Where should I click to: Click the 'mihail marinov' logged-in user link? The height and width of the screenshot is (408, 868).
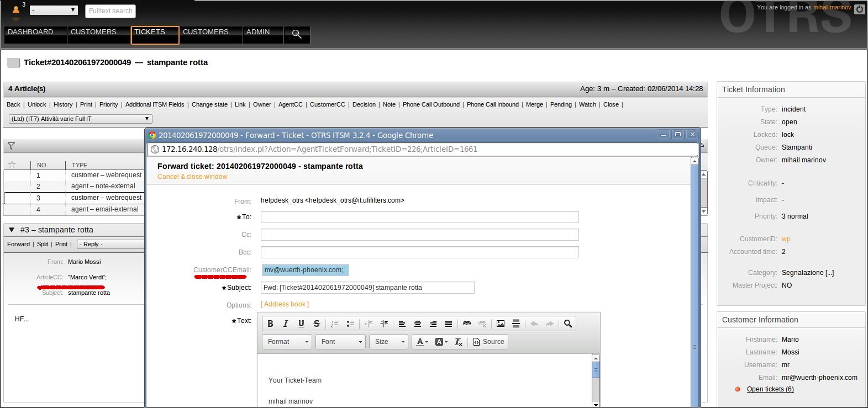832,8
